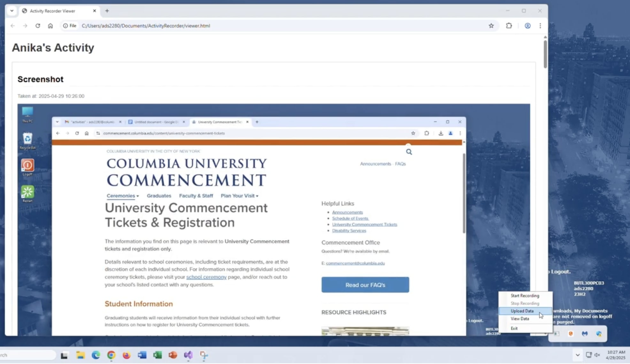This screenshot has height=364, width=630.
Task: Click the orange shield icon in tray overflow
Action: (x=571, y=334)
